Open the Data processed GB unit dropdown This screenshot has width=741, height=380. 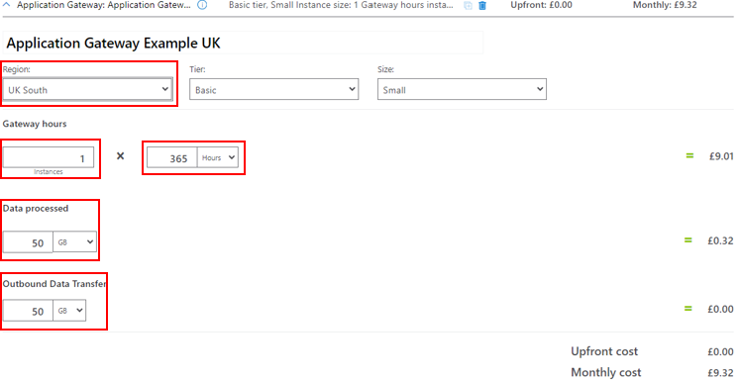[x=75, y=242]
